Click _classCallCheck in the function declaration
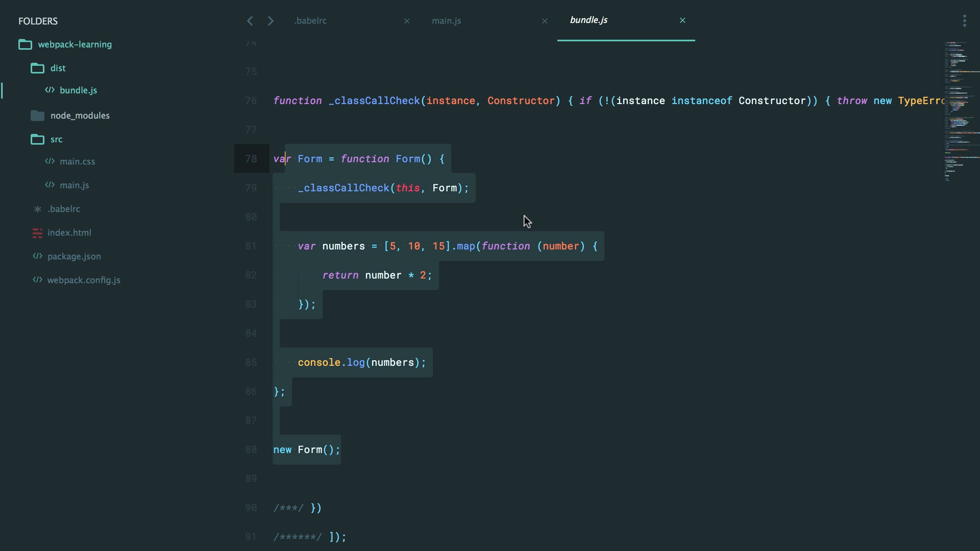980x551 pixels. (x=374, y=101)
